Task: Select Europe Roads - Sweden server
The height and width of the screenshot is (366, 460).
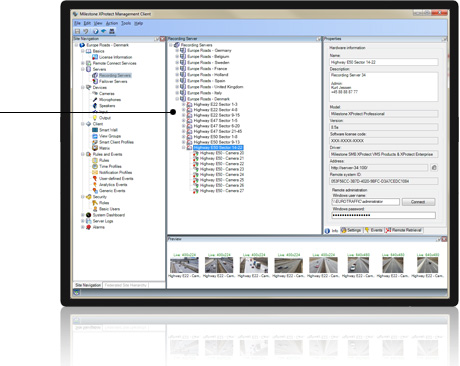Action: (x=208, y=63)
